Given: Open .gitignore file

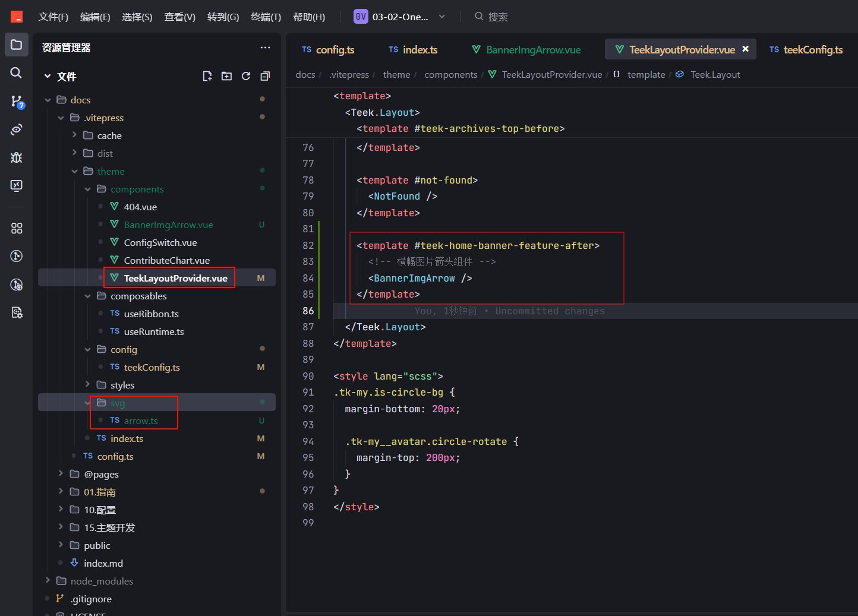Looking at the screenshot, I should (91, 599).
